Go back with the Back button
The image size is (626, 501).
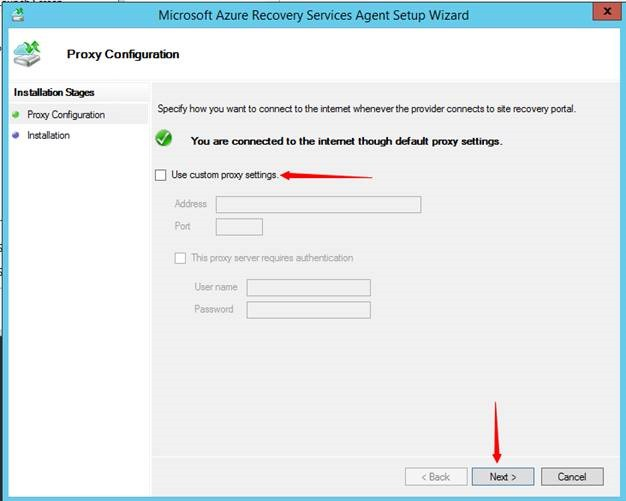[434, 477]
